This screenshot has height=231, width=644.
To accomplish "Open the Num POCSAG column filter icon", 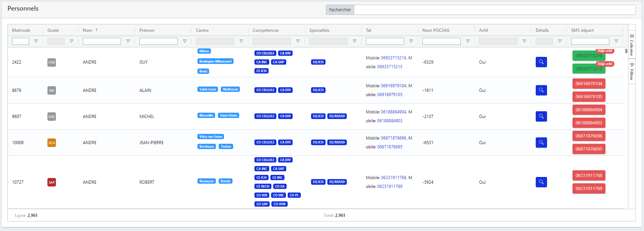I will click(x=468, y=41).
